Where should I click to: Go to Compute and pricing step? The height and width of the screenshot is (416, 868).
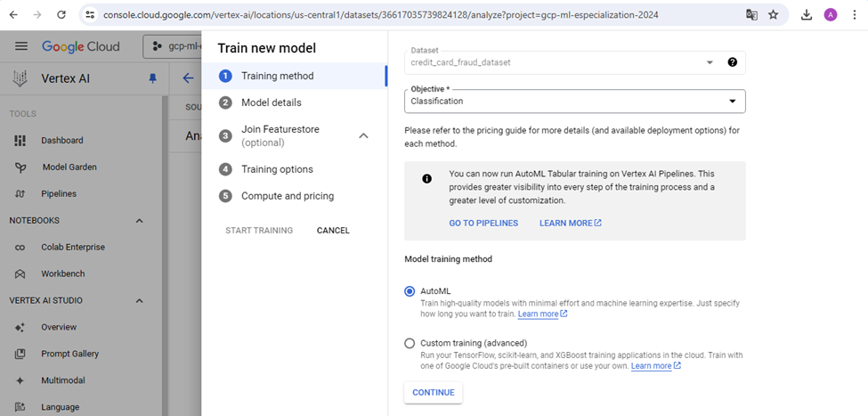(x=294, y=196)
